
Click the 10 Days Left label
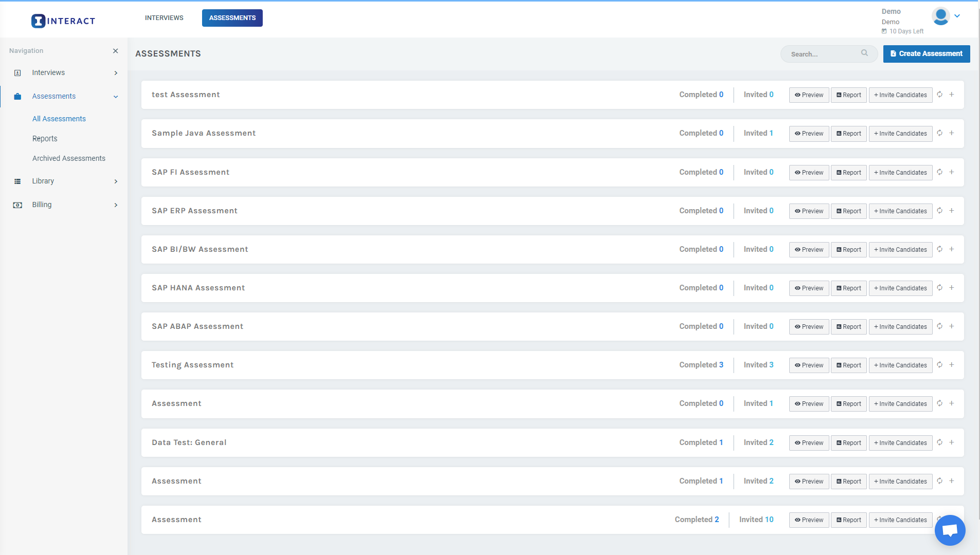[903, 31]
